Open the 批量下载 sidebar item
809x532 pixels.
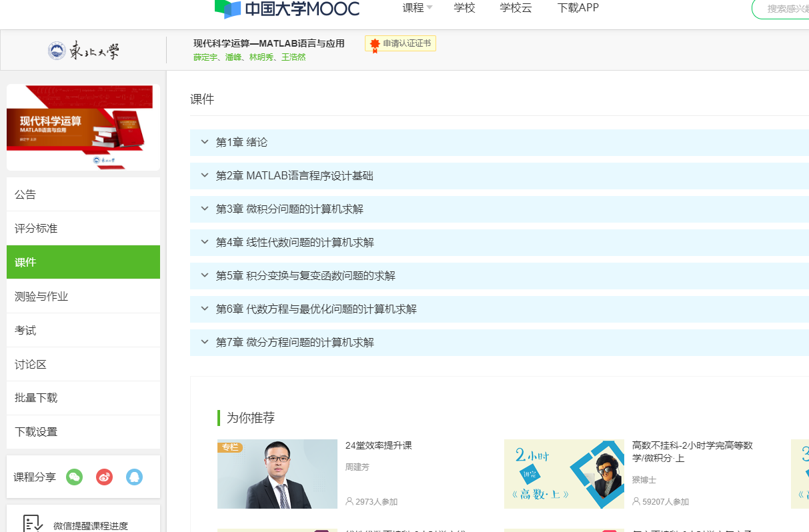(83, 398)
